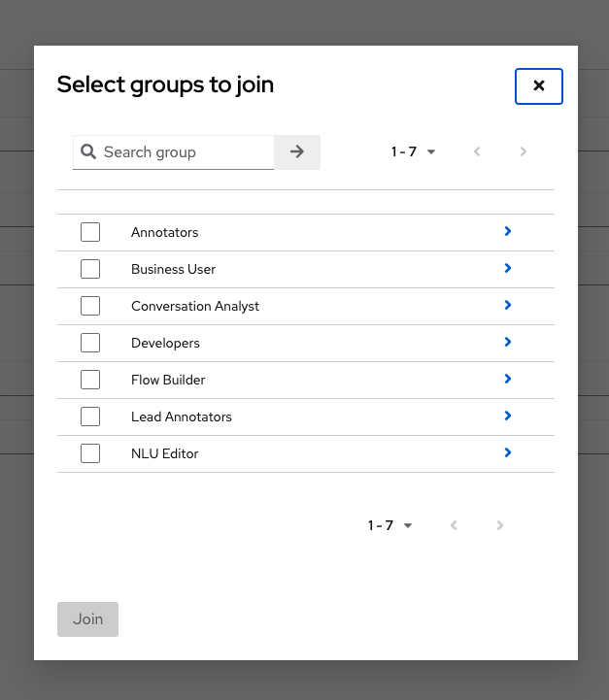Close the Select groups to join dialog
The image size is (609, 700).
(x=538, y=86)
